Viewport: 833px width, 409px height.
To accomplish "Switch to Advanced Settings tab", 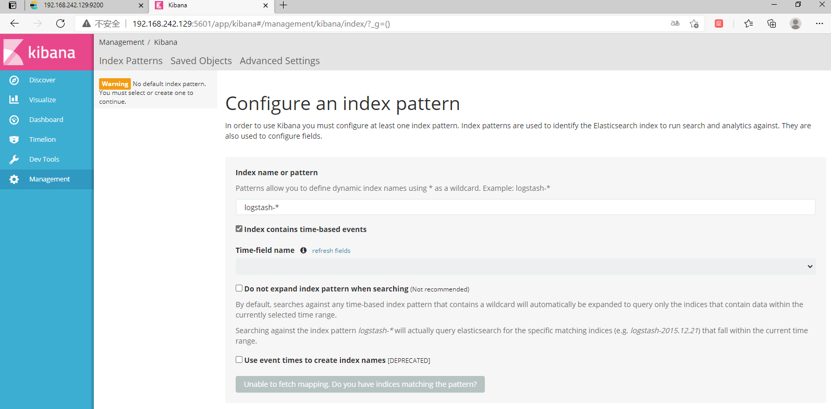I will click(279, 61).
